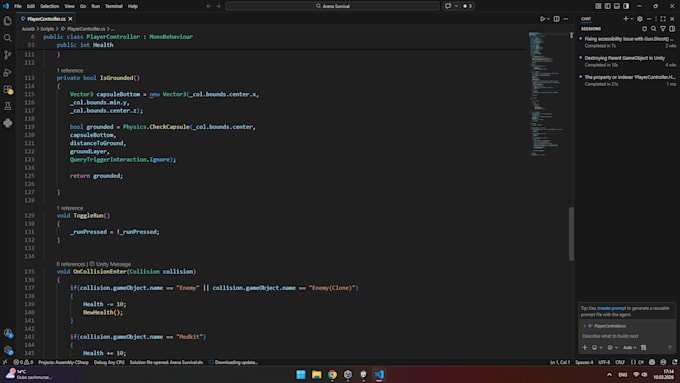Maximize the Chat panel

[x=663, y=19]
